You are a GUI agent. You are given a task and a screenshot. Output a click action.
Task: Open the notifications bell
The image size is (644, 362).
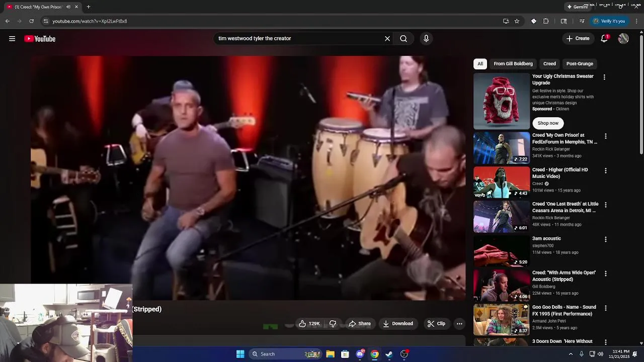605,39
